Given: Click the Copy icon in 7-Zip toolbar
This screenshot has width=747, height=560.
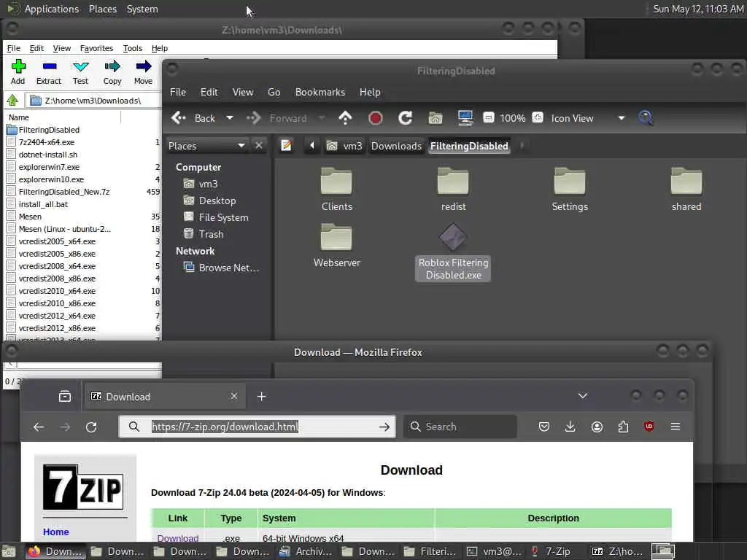Looking at the screenshot, I should [112, 72].
